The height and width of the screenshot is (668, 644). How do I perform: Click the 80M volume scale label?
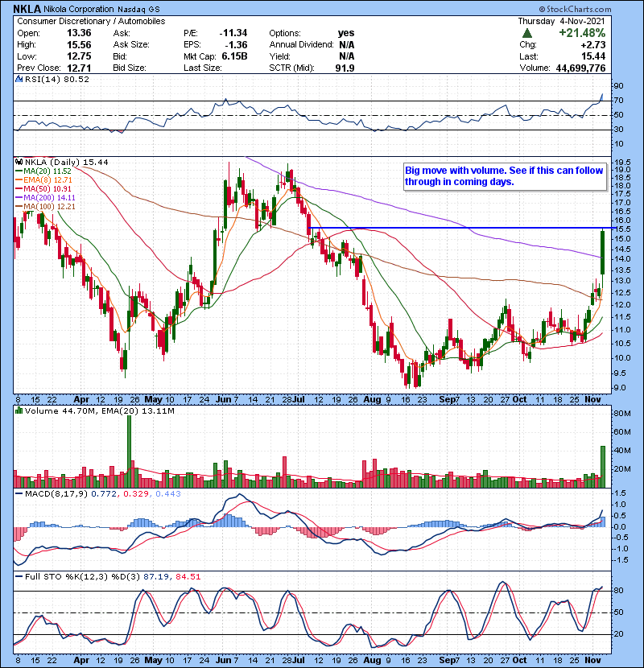[621, 414]
